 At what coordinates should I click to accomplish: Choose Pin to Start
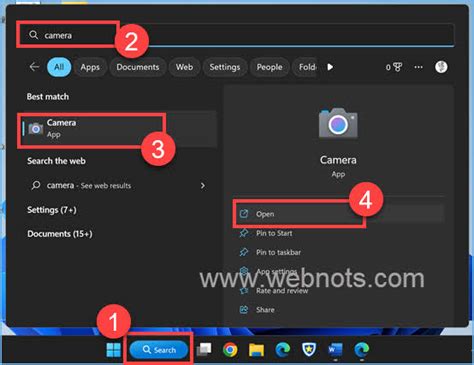point(274,233)
